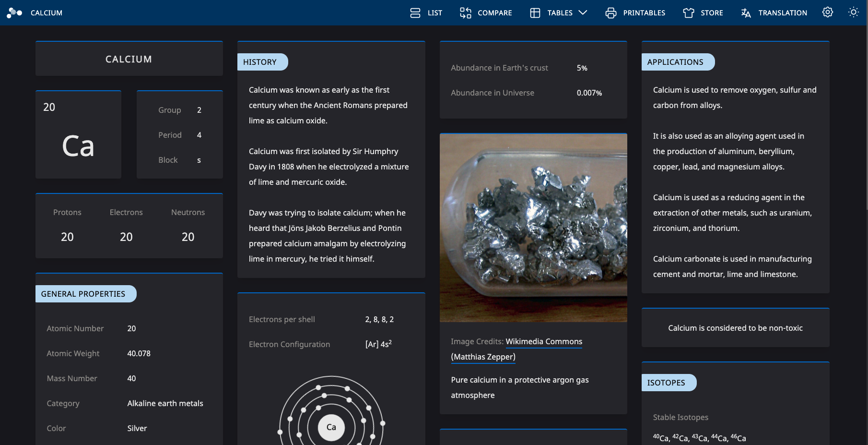Viewport: 868px width, 445px height.
Task: Click 'Calcium is considered to be non-toxic' text
Action: coord(735,328)
